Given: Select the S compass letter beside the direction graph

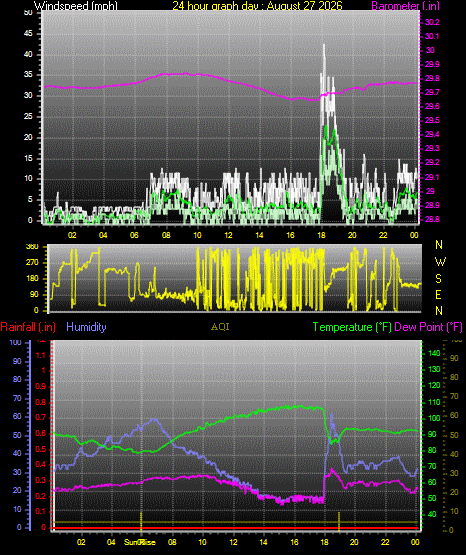Looking at the screenshot, I should 438,279.
